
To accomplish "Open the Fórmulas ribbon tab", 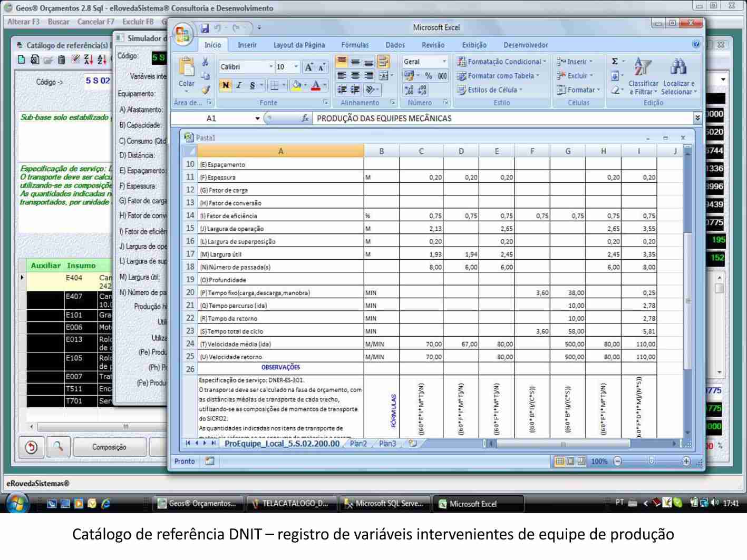I will [x=355, y=45].
